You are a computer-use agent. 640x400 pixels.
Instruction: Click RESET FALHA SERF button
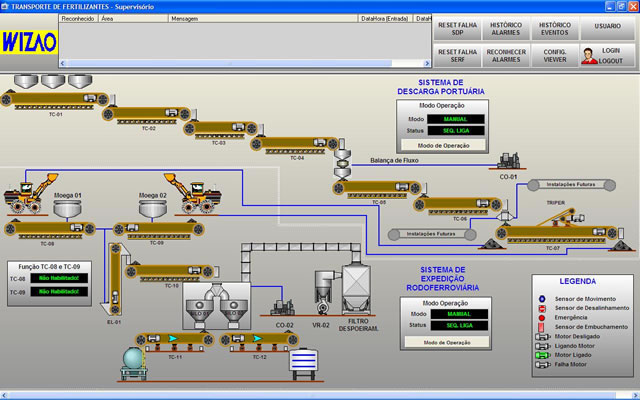(x=457, y=56)
